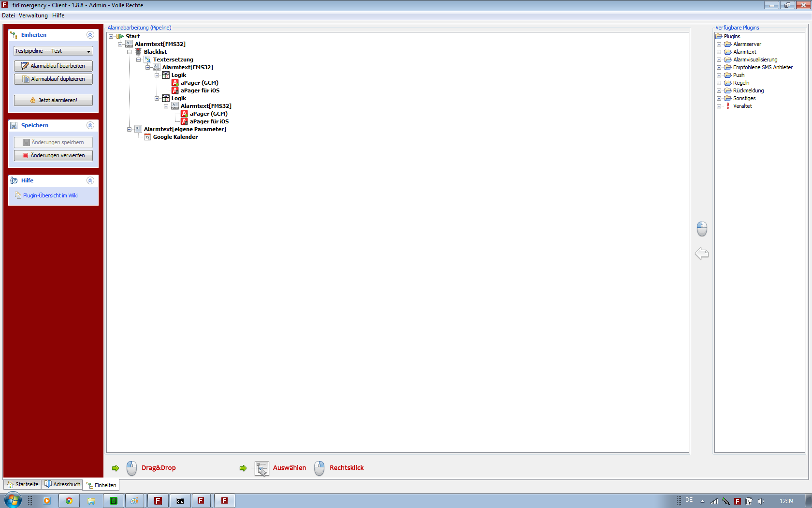Image resolution: width=812 pixels, height=508 pixels.
Task: Click the Blacklist traffic light icon
Action: (x=138, y=52)
